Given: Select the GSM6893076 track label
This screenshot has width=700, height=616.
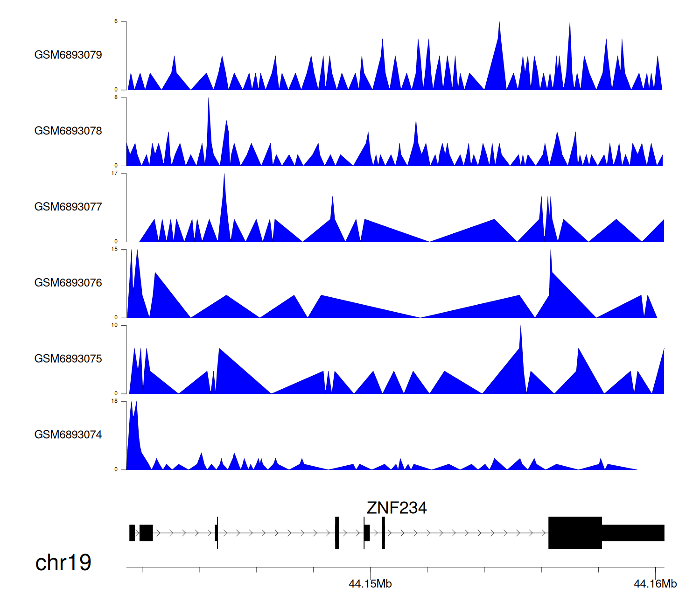Looking at the screenshot, I should tap(68, 283).
